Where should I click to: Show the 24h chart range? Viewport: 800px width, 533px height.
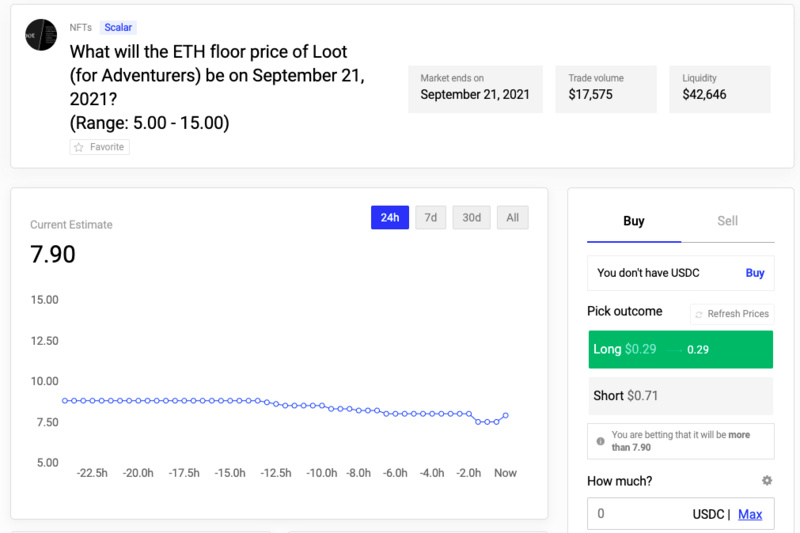[390, 218]
